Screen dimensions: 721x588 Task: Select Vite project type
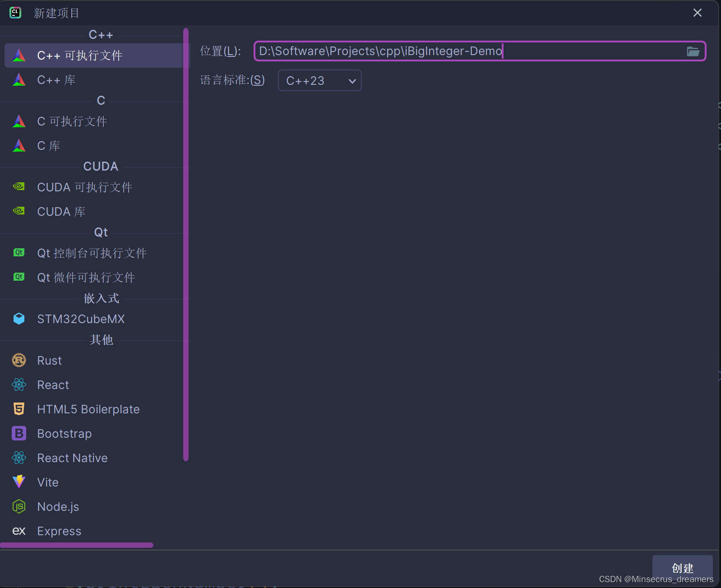click(94, 482)
